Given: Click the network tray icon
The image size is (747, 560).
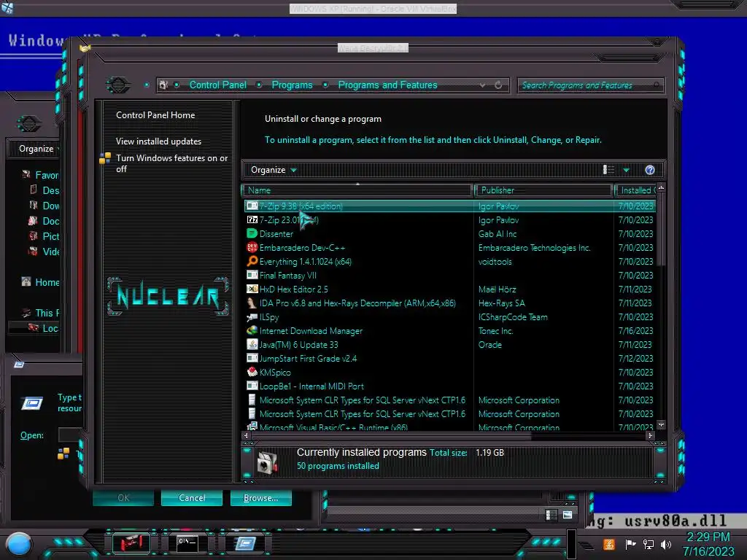Looking at the screenshot, I should click(x=649, y=544).
